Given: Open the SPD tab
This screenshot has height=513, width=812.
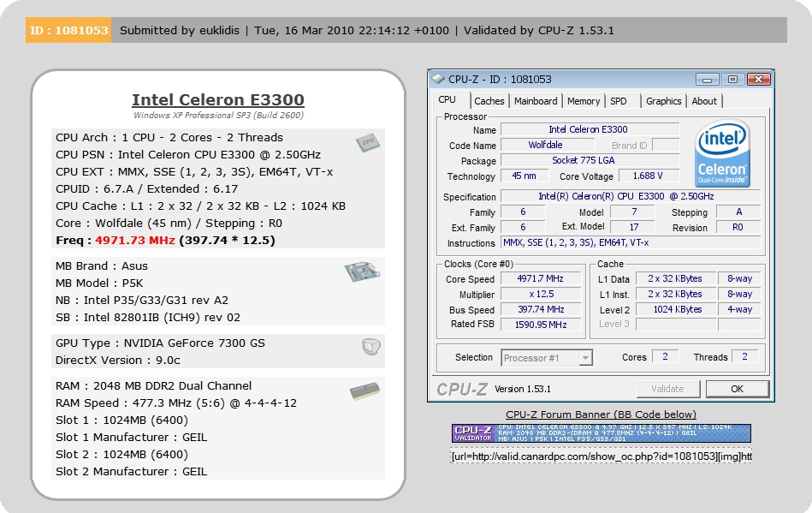Looking at the screenshot, I should 619,101.
